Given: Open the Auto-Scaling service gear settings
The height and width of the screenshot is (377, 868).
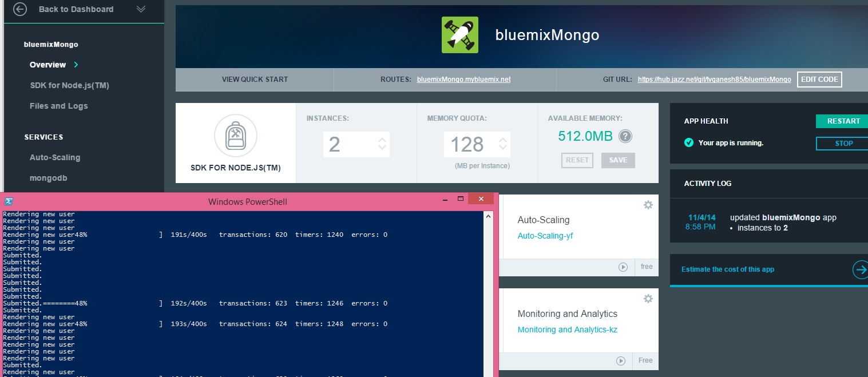Looking at the screenshot, I should tap(648, 205).
